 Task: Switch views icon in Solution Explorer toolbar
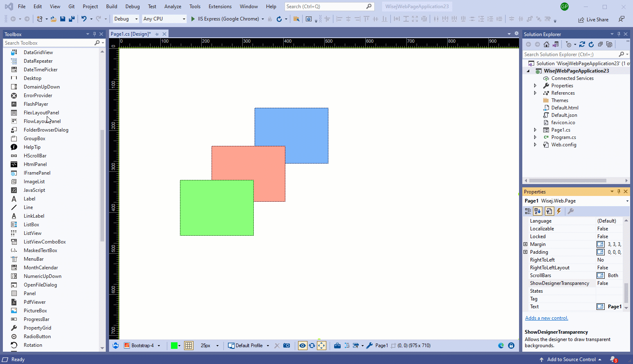click(x=556, y=44)
